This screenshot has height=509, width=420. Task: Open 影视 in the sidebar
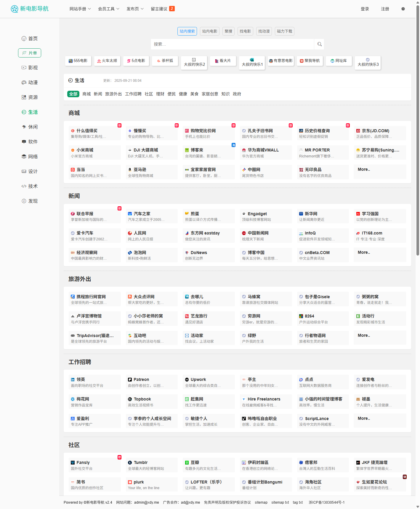[x=30, y=68]
